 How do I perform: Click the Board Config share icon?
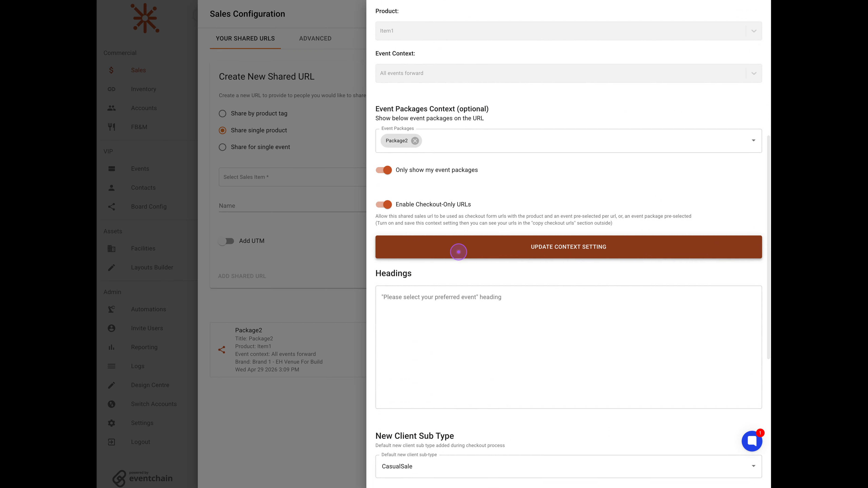[x=112, y=206]
